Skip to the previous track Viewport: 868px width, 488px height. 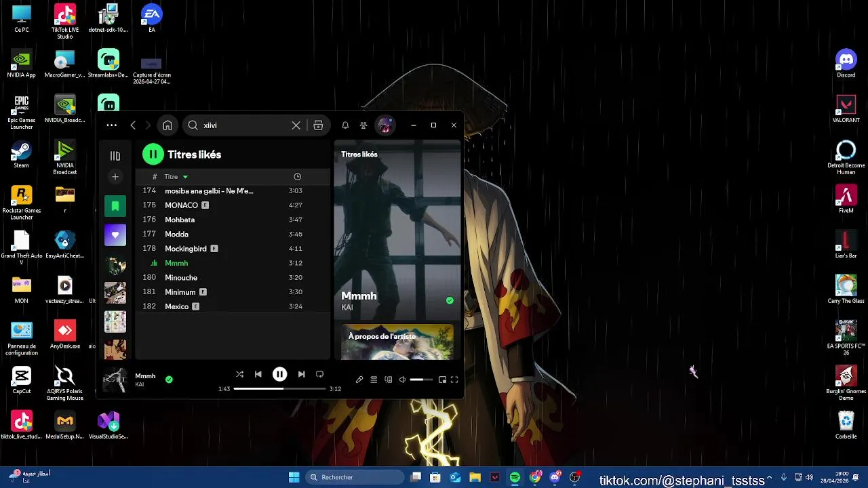pyautogui.click(x=258, y=374)
